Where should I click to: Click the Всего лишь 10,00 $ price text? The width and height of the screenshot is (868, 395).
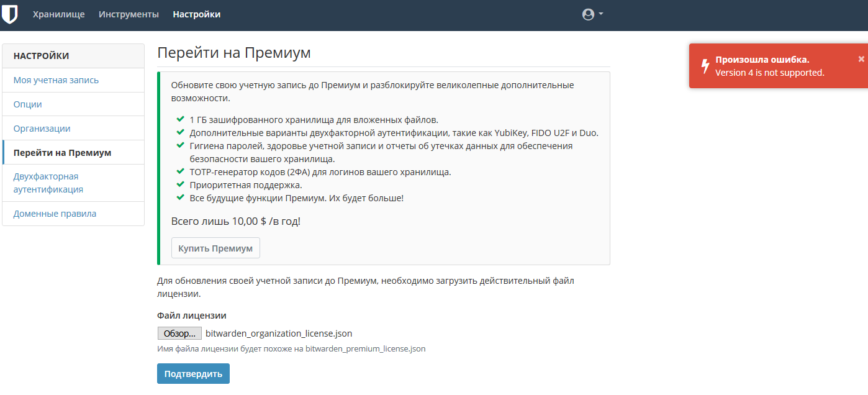tap(236, 221)
